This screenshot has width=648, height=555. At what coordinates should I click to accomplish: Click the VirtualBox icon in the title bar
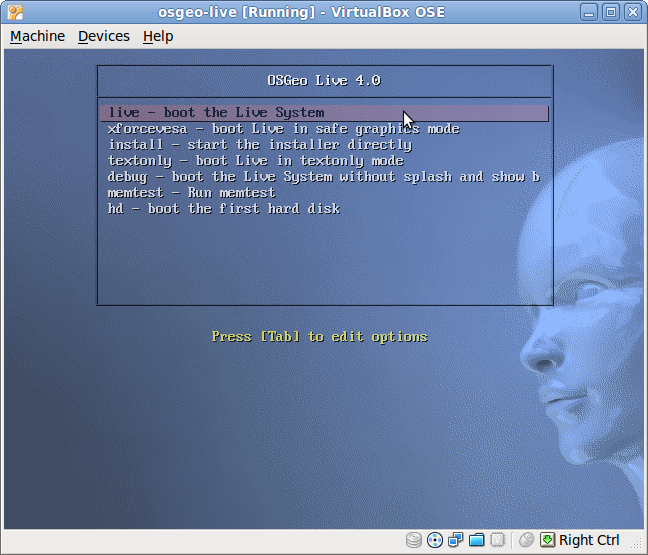14,12
